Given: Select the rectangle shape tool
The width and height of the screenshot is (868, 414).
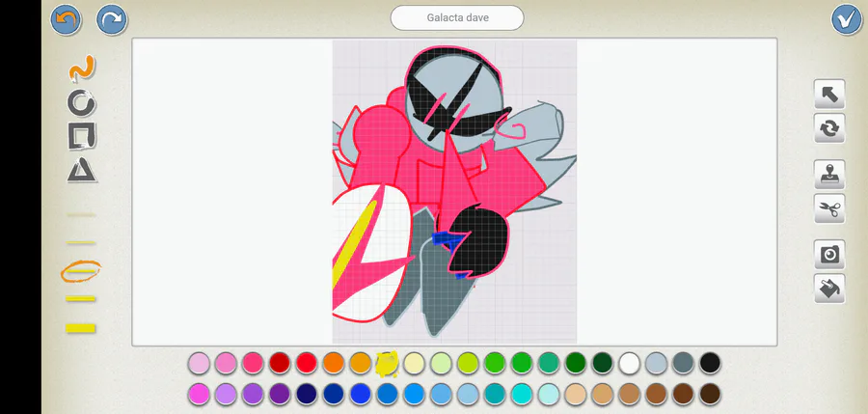Looking at the screenshot, I should [x=82, y=136].
